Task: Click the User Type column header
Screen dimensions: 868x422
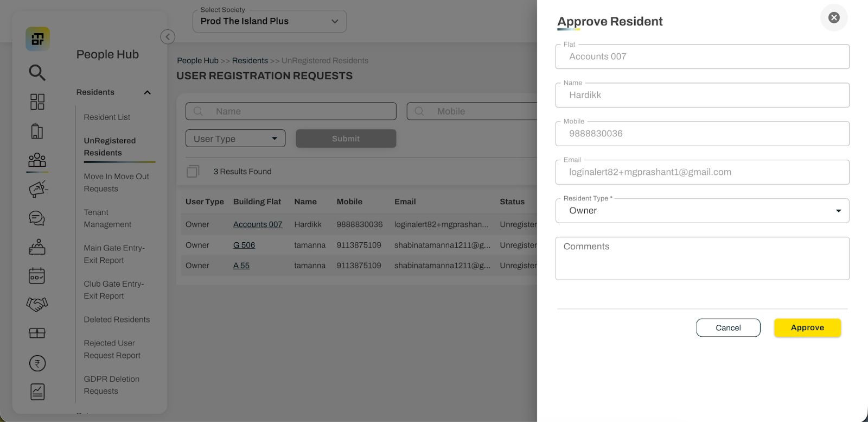Action: coord(205,202)
